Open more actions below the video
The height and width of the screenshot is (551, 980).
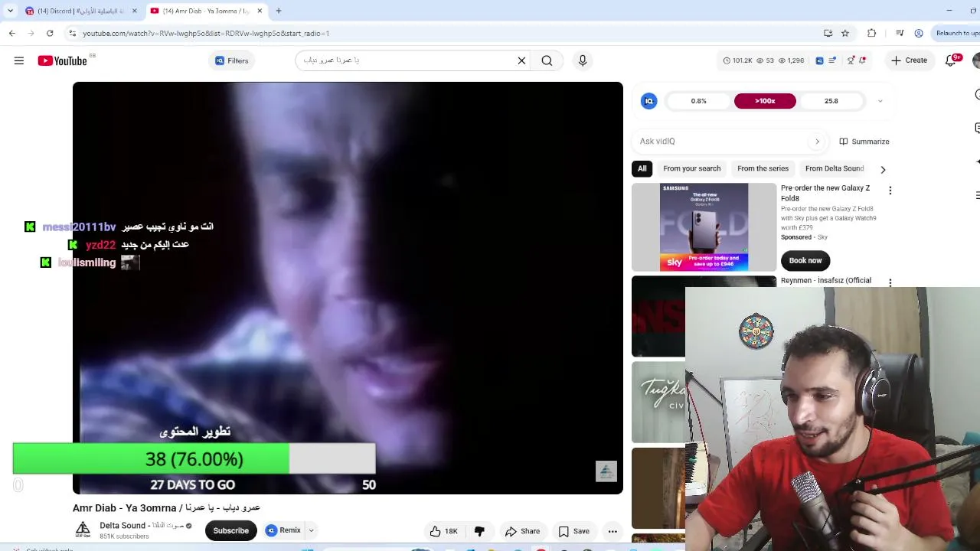click(612, 531)
